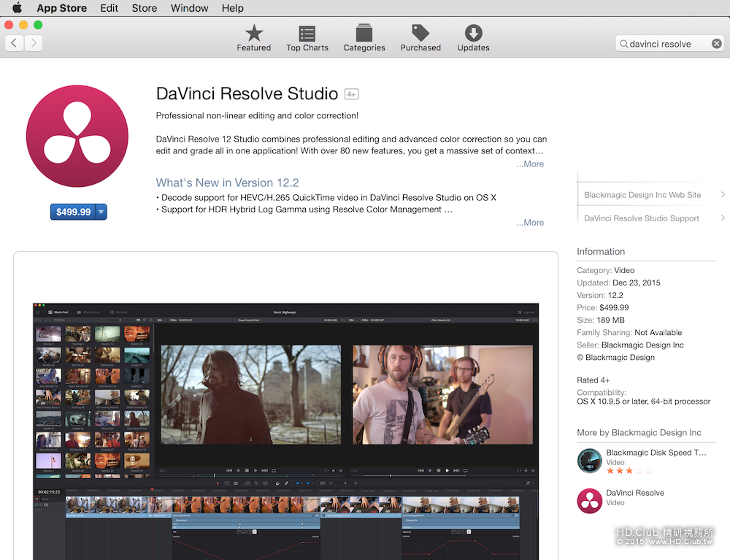Viewport: 730px width, 560px height.
Task: Expand What's New notes with ...More
Action: [x=530, y=223]
